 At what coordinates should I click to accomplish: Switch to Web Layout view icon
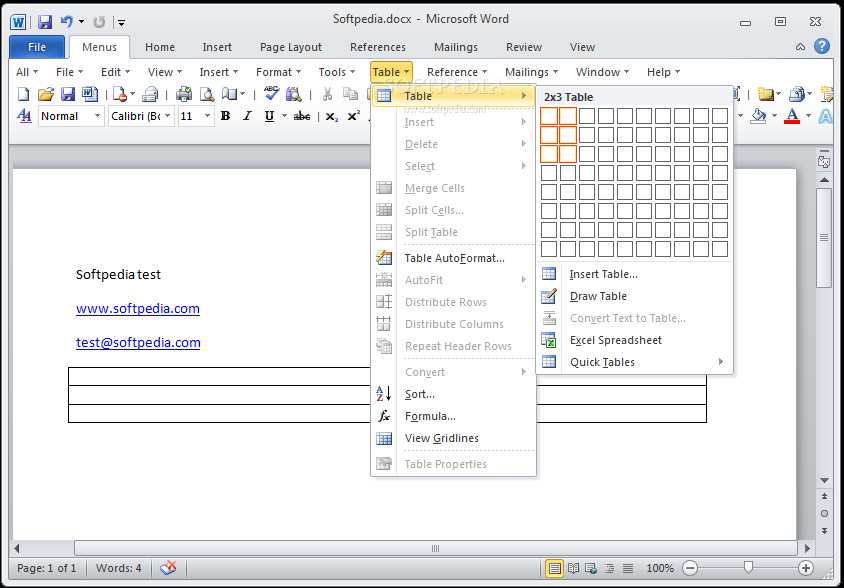pos(591,568)
